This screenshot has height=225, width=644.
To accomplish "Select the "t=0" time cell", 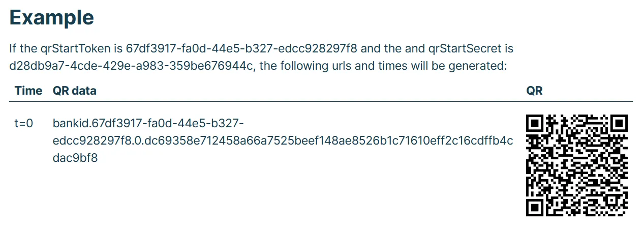I will [x=24, y=124].
